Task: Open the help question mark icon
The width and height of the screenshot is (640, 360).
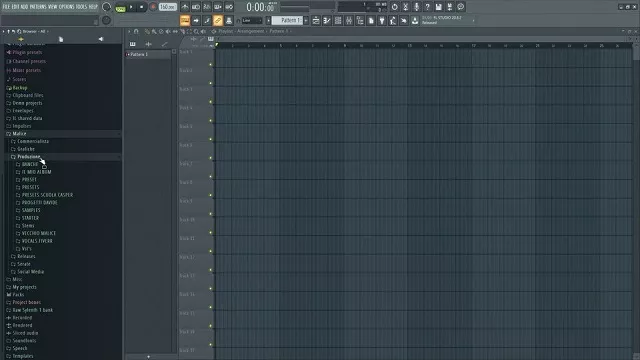Action: point(427,7)
